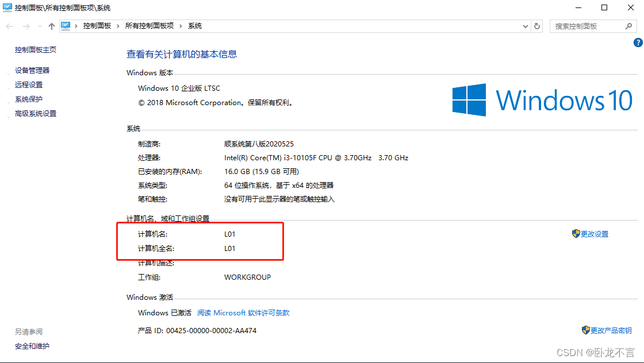Click 更改产品密钥 link
The width and height of the screenshot is (644, 363).
[611, 330]
